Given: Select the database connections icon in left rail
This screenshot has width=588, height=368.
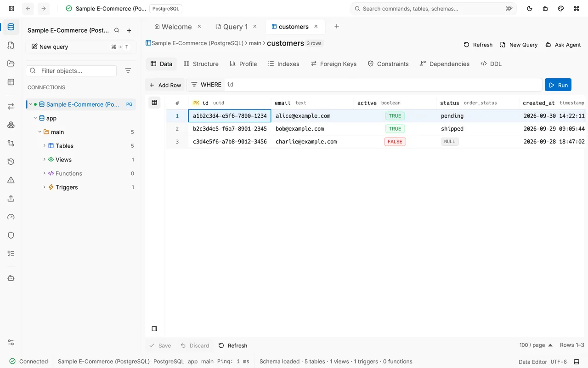Looking at the screenshot, I should click(x=11, y=27).
